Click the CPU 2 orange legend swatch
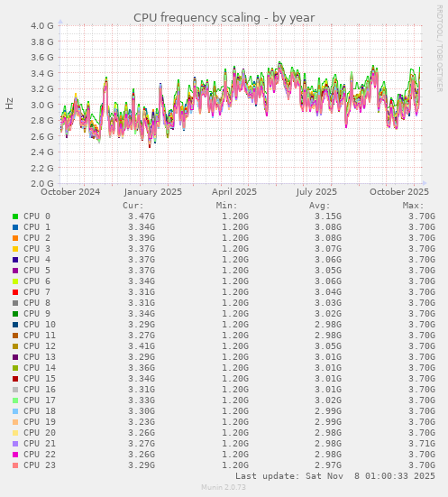 (15, 238)
